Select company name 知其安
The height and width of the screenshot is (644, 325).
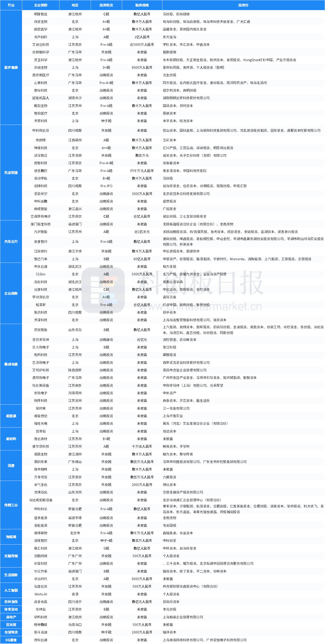(x=41, y=305)
